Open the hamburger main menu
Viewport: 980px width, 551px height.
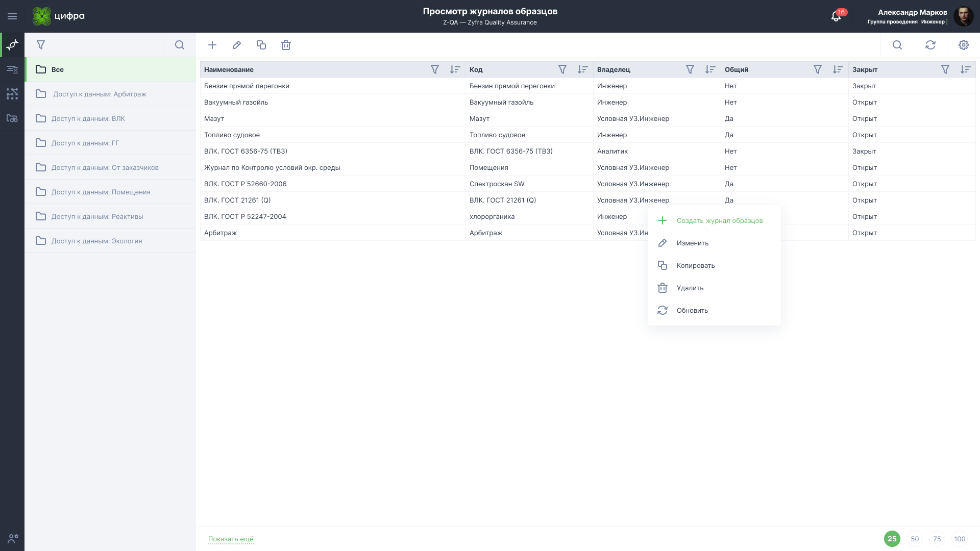pos(12,16)
